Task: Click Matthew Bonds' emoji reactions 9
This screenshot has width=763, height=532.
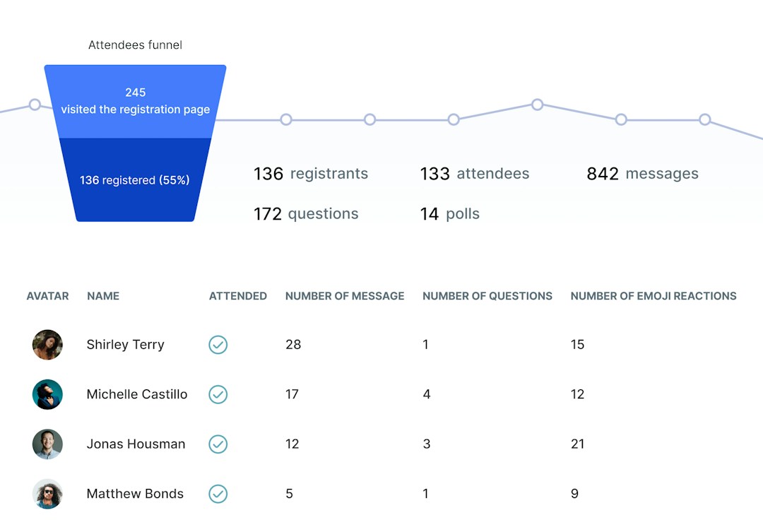Action: coord(574,494)
